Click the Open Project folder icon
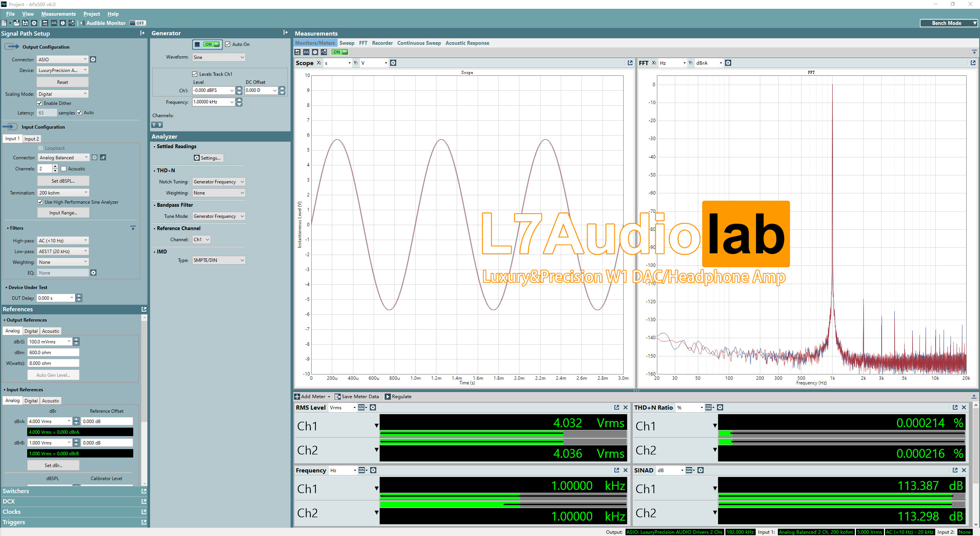 point(16,23)
